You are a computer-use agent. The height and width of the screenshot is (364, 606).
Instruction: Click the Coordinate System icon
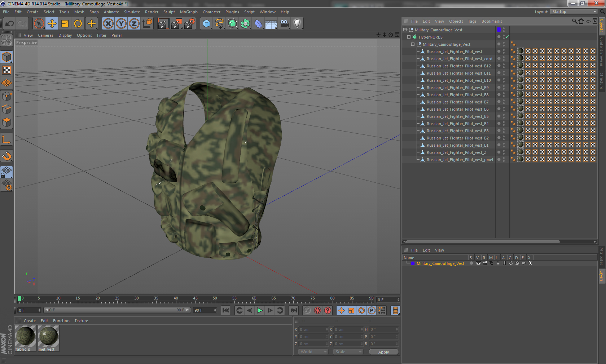pyautogui.click(x=147, y=24)
